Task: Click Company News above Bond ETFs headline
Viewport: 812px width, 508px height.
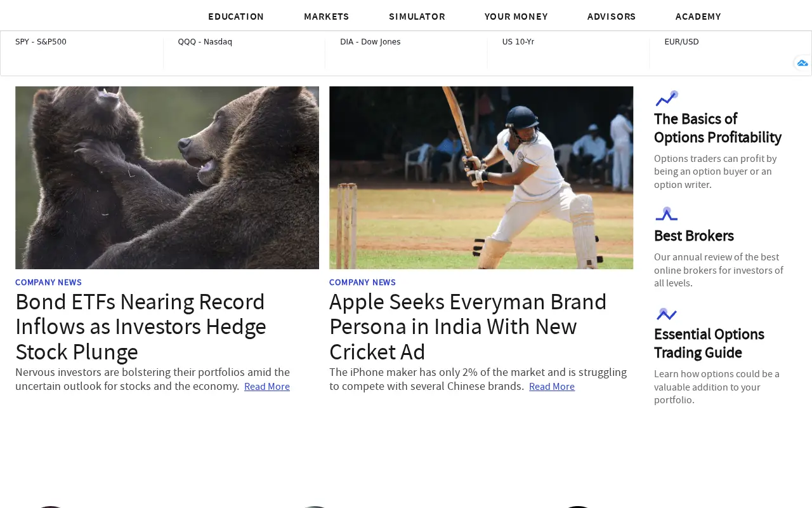Action: (x=48, y=283)
